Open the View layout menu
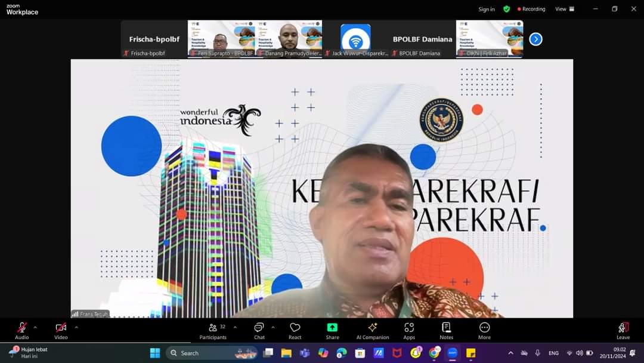Screen dimensions: 644x363 click(564, 9)
